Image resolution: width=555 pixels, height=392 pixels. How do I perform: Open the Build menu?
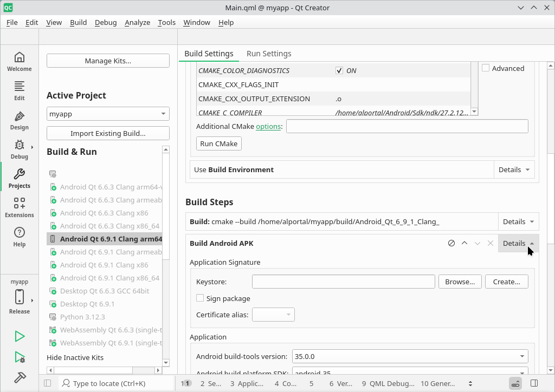[x=78, y=22]
